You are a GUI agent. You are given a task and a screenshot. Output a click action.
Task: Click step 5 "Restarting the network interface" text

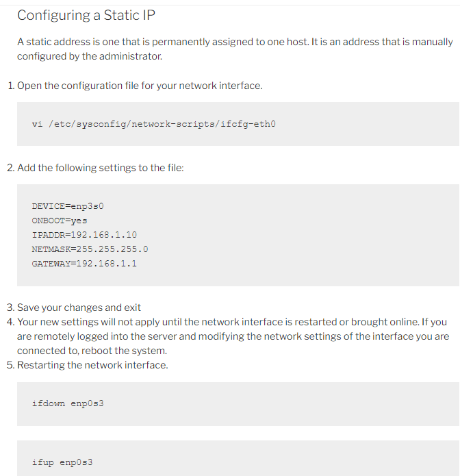92,365
